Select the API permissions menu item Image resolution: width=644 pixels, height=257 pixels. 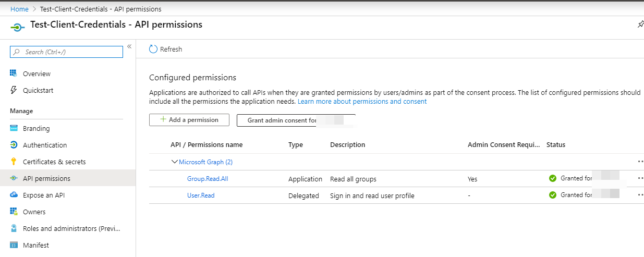coord(46,178)
